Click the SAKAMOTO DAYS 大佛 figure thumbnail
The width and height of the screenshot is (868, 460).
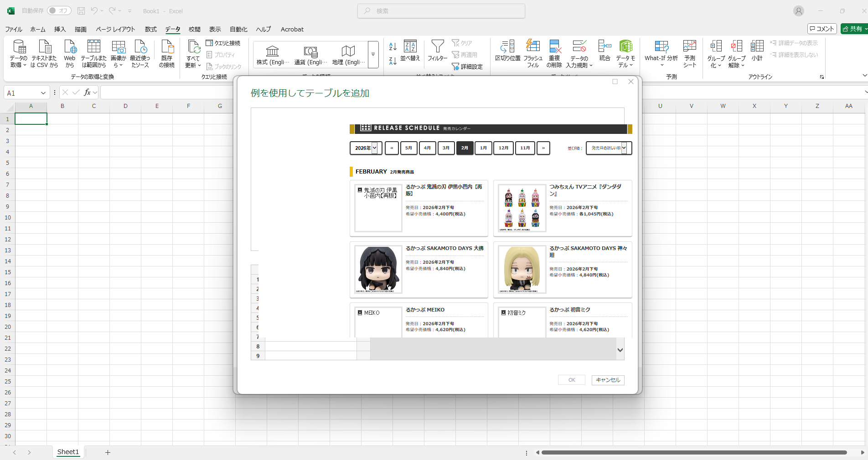378,270
